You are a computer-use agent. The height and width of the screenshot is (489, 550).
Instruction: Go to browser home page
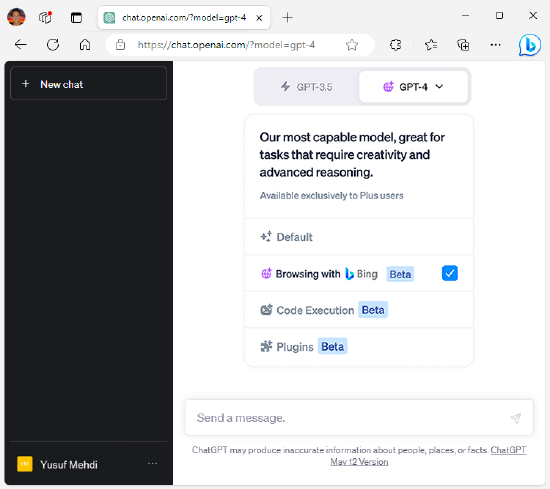pos(85,45)
